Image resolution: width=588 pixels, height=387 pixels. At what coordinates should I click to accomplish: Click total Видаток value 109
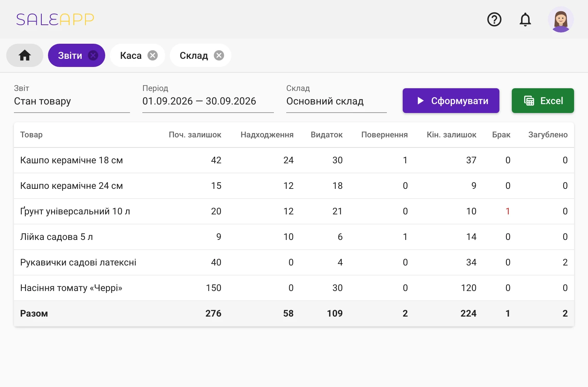(335, 313)
